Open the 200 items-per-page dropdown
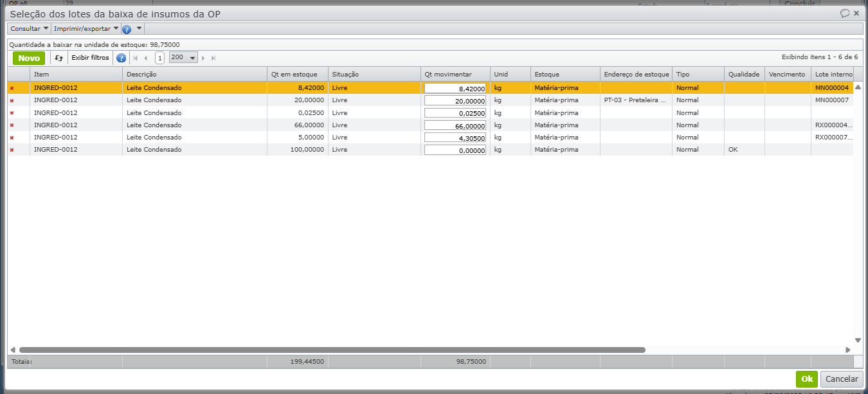 pyautogui.click(x=183, y=58)
